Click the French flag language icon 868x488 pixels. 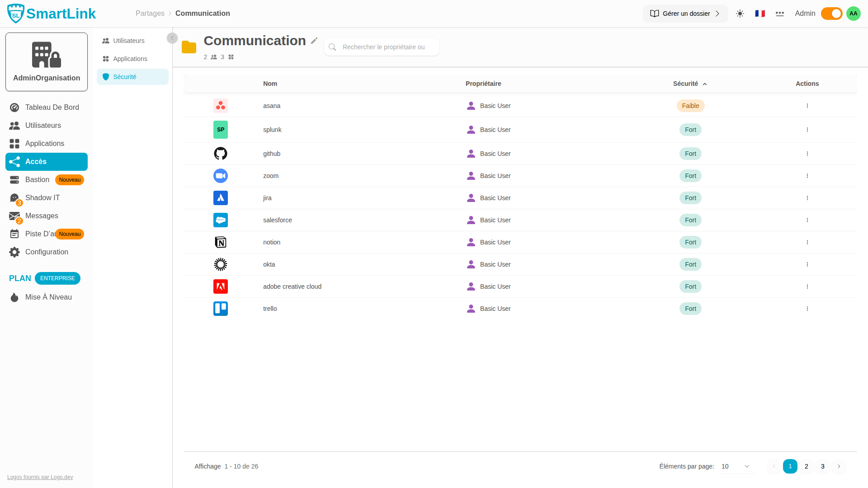tap(760, 14)
